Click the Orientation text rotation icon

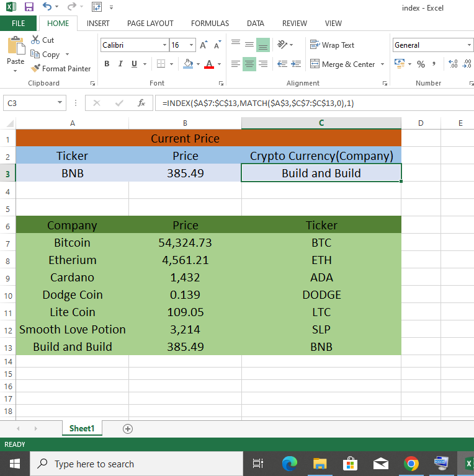pos(282,45)
